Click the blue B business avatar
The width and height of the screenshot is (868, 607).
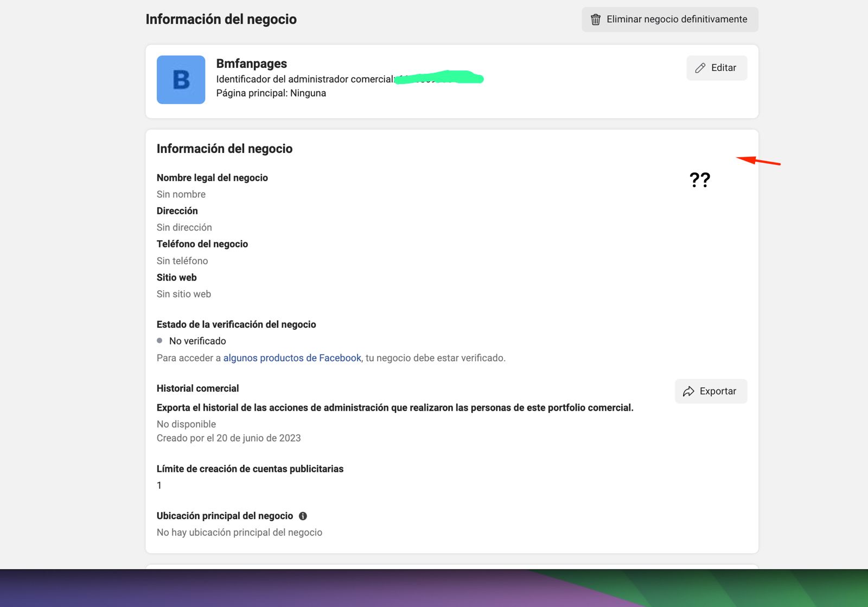tap(181, 80)
